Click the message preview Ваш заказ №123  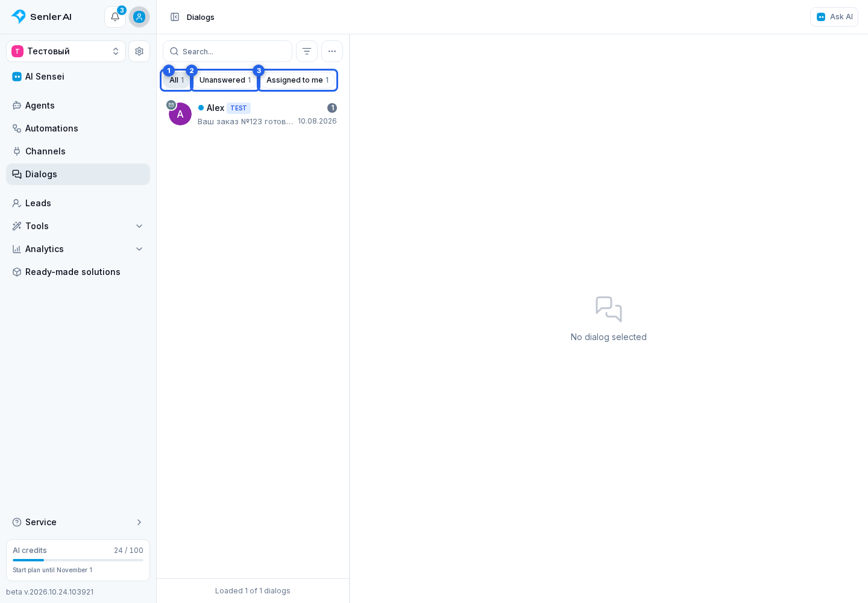pos(245,121)
